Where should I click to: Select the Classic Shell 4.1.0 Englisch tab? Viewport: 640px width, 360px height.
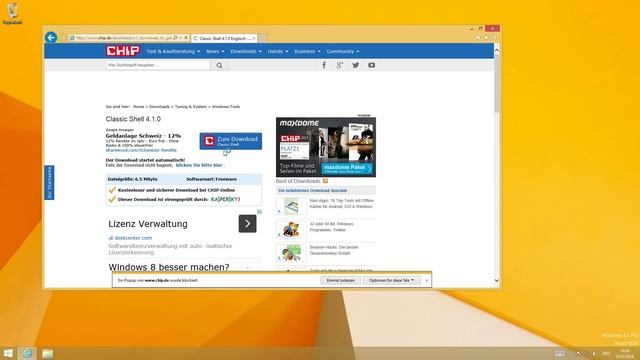223,38
